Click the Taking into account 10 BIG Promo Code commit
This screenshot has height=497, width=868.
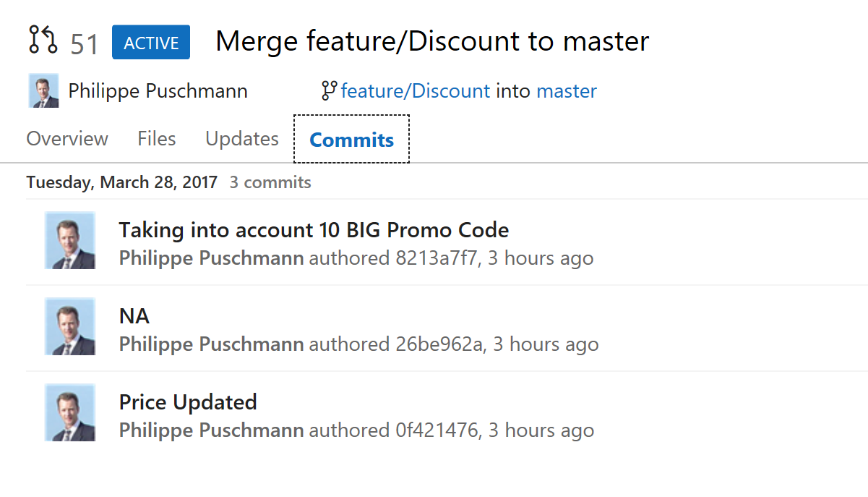[x=314, y=229]
